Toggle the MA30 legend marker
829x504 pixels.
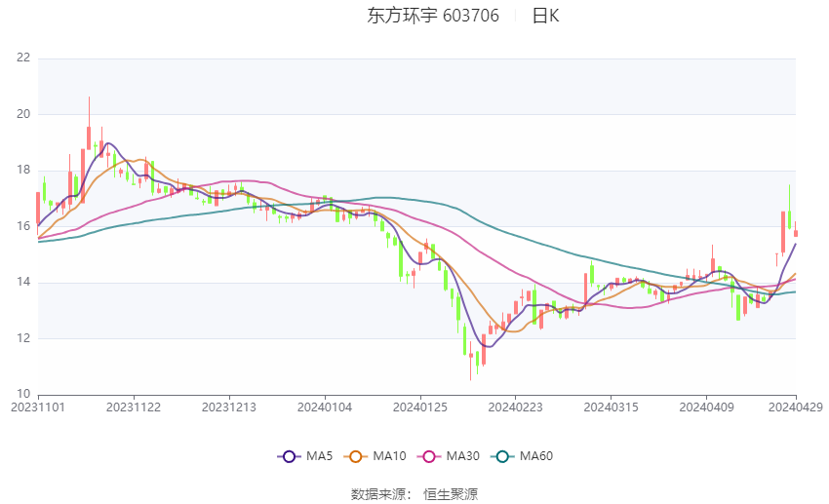pyautogui.click(x=429, y=456)
